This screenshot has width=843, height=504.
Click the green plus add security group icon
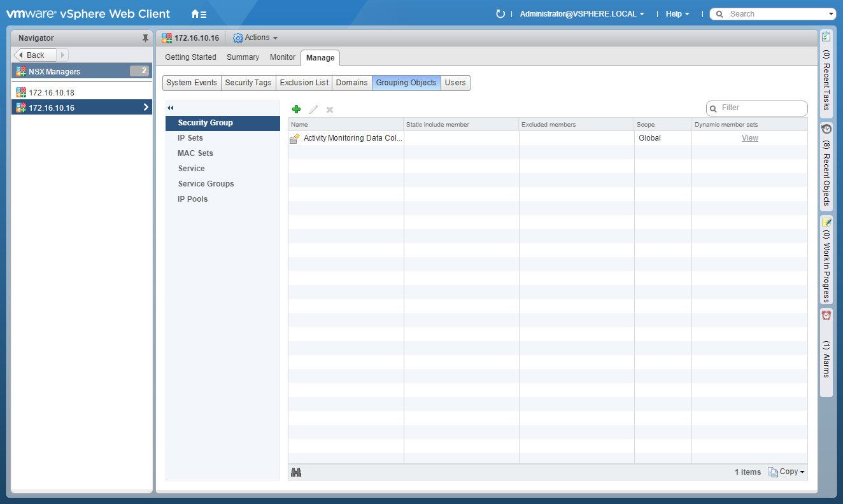296,109
